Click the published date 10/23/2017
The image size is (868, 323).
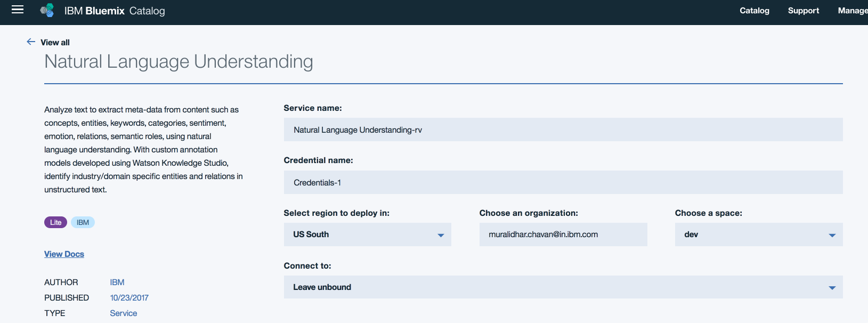[x=129, y=298]
